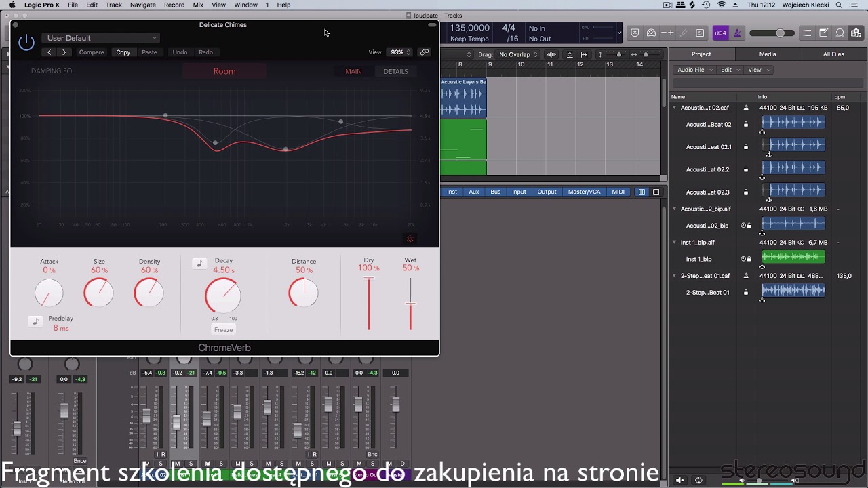Viewport: 868px width, 488px height.
Task: Go to the previous plugin preset arrow
Action: [49, 52]
